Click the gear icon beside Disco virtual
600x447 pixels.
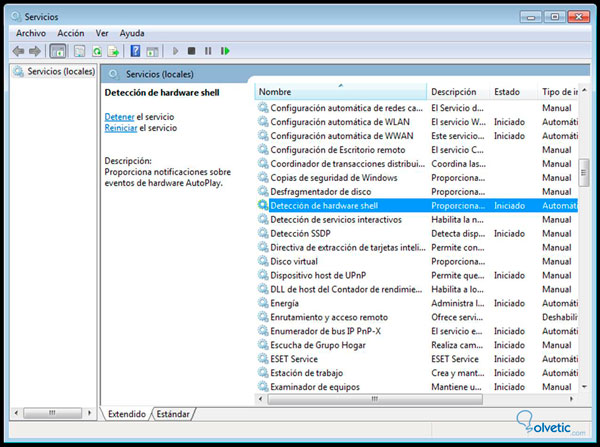(263, 261)
